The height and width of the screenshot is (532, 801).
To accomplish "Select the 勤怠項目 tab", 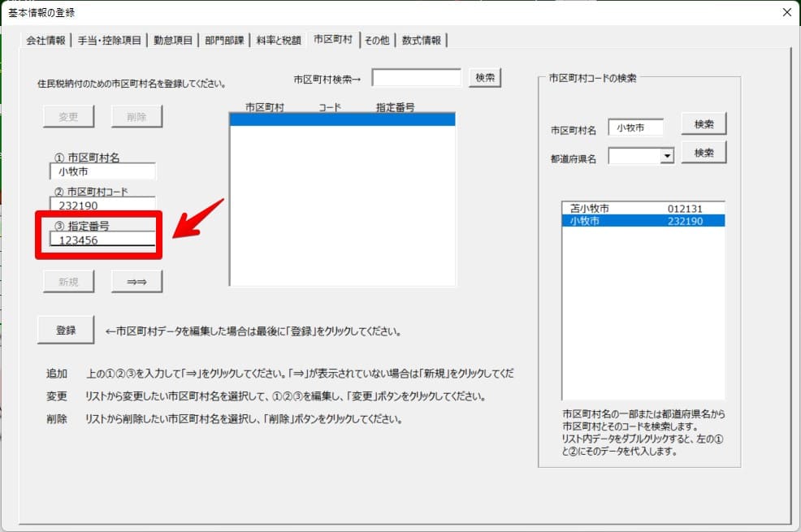I will 172,40.
